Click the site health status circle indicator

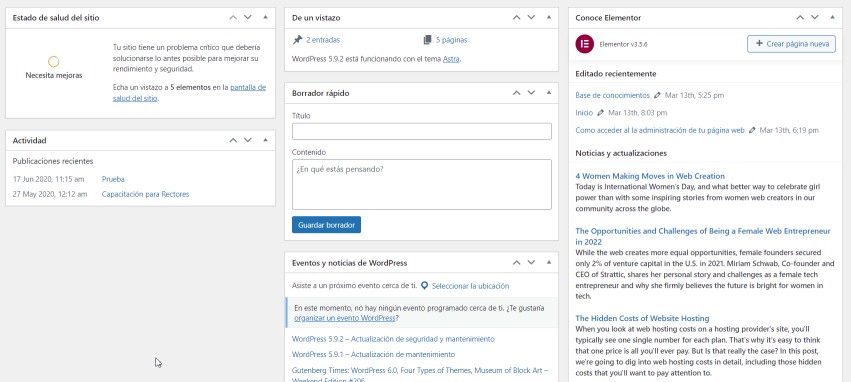point(53,61)
